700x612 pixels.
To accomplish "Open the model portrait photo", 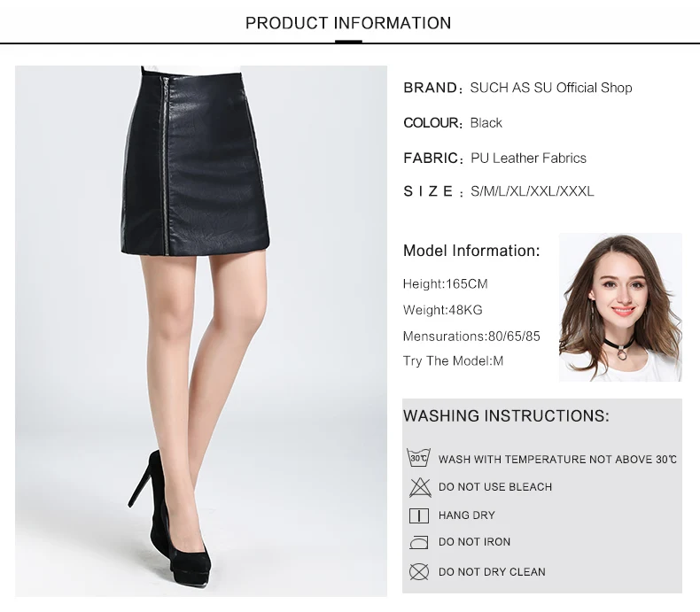I will tap(620, 307).
